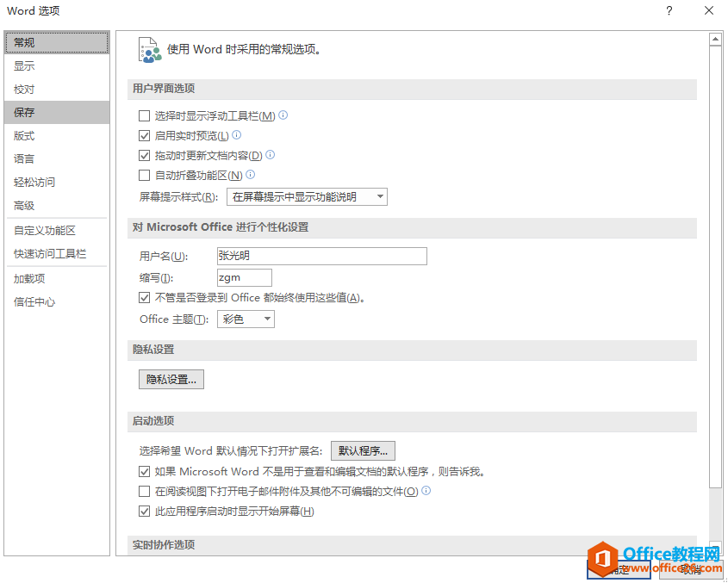
Task: Open 加载项 category
Action: pos(57,279)
